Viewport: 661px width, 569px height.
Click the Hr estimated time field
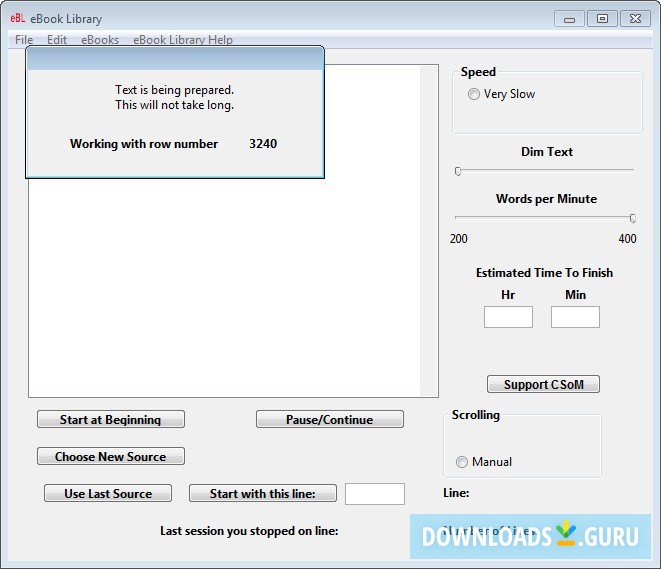(508, 317)
